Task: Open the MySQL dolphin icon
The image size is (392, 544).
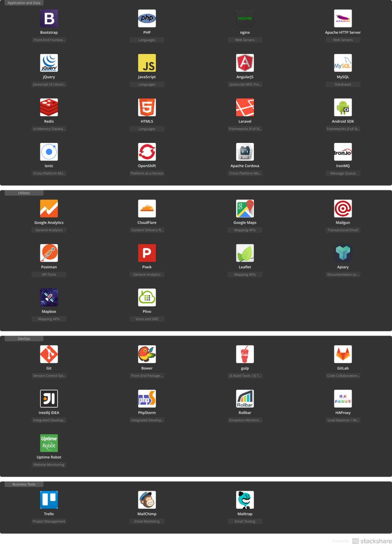Action: point(343,63)
